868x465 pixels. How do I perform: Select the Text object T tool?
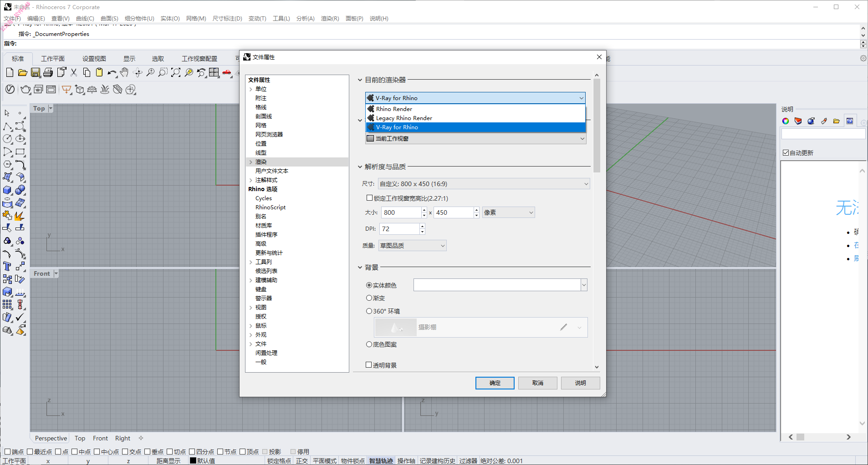point(7,266)
